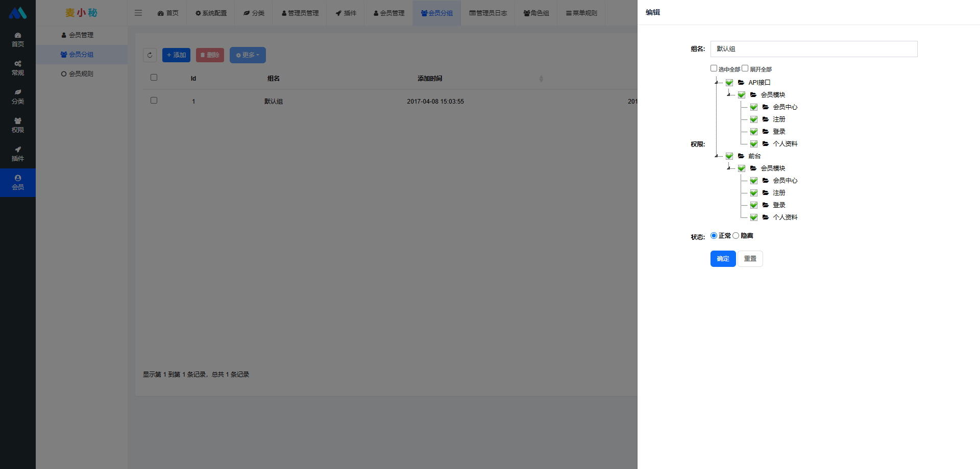Screen dimensions: 980x469
Task: Open the 常规 section in the dark sidebar
Action: [x=18, y=68]
